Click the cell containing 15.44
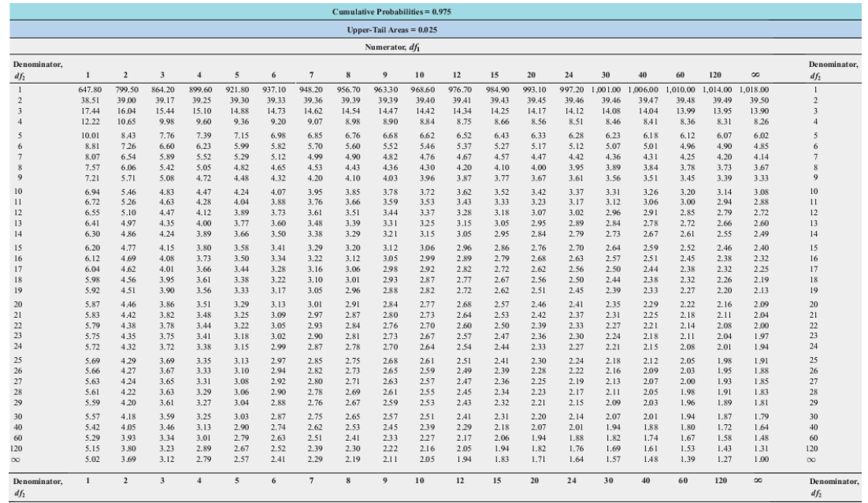This screenshot has width=868, height=503. pyautogui.click(x=165, y=111)
